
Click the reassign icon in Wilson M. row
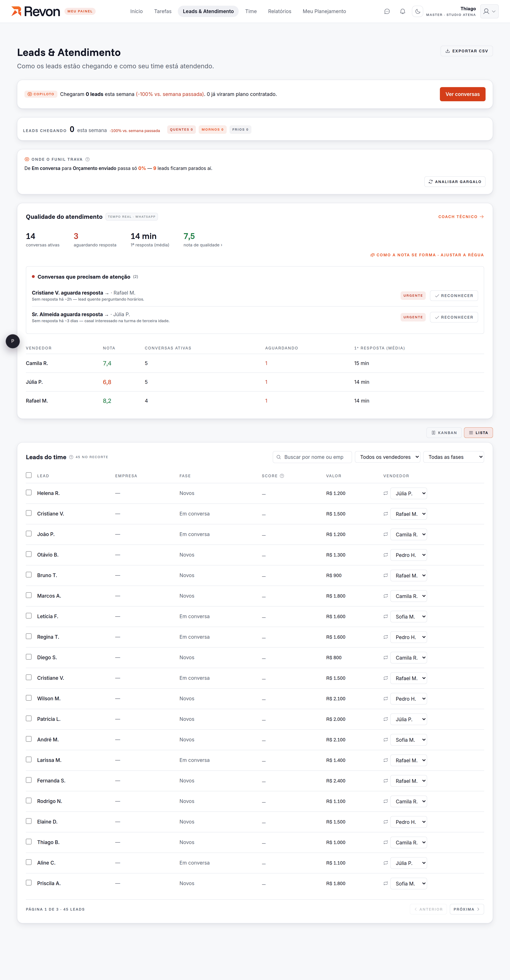tap(386, 699)
